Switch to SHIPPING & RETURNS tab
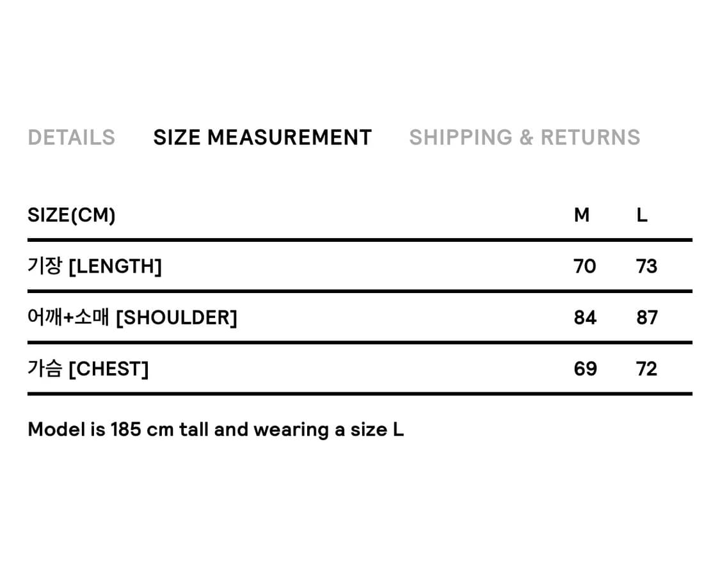Screen dimensions: 720x588 (x=524, y=138)
